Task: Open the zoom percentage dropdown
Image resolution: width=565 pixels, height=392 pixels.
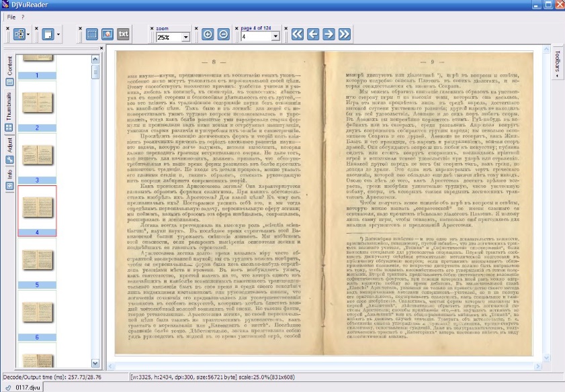Action: click(x=185, y=38)
